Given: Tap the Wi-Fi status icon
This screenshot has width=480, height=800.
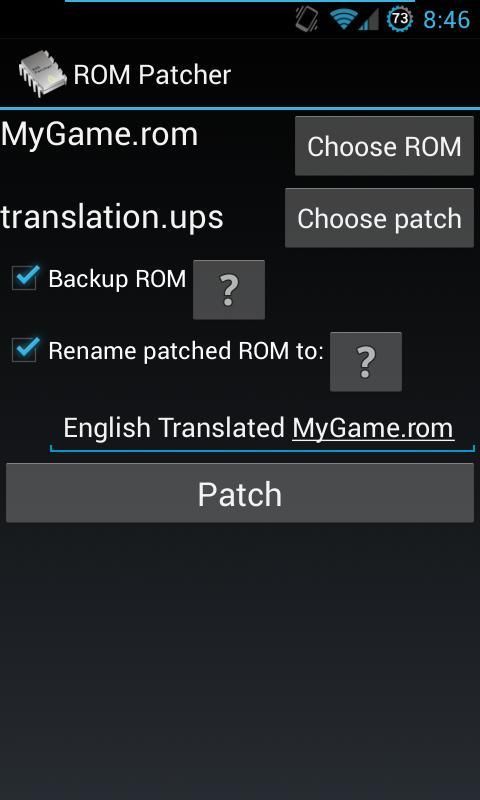Looking at the screenshot, I should click(x=343, y=19).
